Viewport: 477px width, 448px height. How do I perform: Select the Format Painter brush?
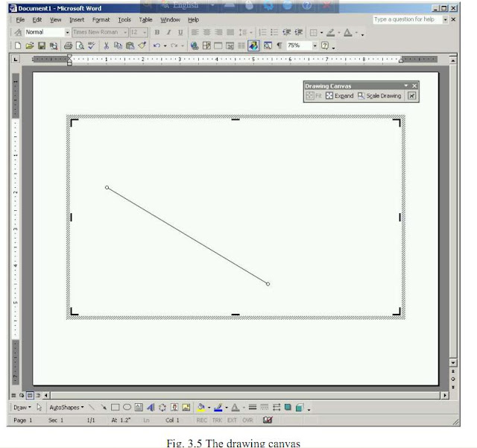pos(142,45)
